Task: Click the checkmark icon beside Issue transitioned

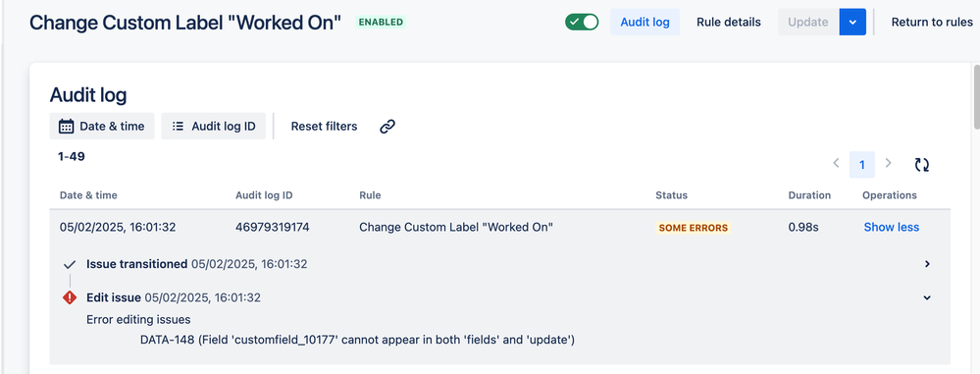Action: click(x=70, y=265)
